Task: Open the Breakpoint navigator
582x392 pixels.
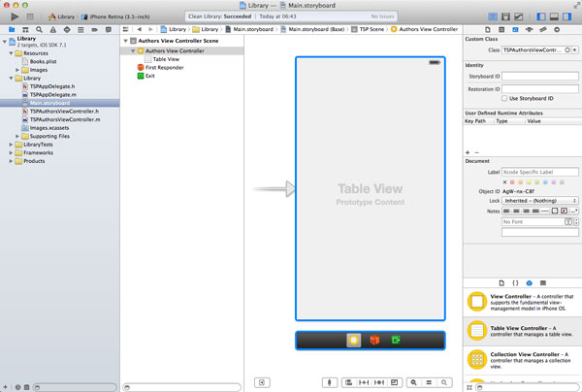Action: click(x=95, y=30)
